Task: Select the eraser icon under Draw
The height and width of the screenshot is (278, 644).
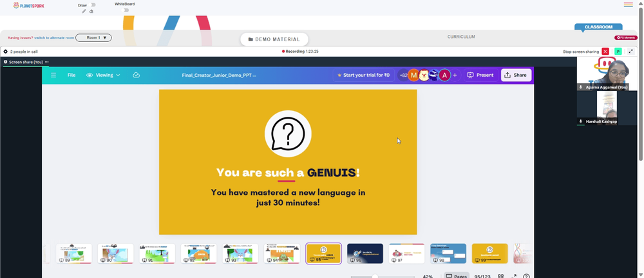Action: pyautogui.click(x=91, y=12)
